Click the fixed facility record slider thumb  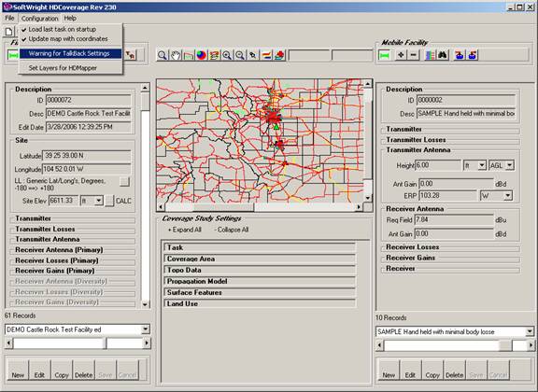[x=106, y=343]
